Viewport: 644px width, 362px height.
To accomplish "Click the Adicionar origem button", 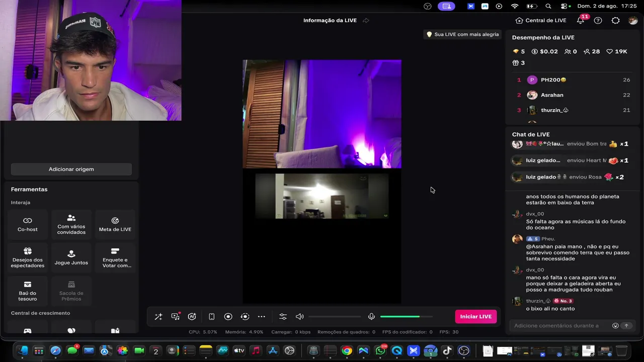I will pos(71,169).
